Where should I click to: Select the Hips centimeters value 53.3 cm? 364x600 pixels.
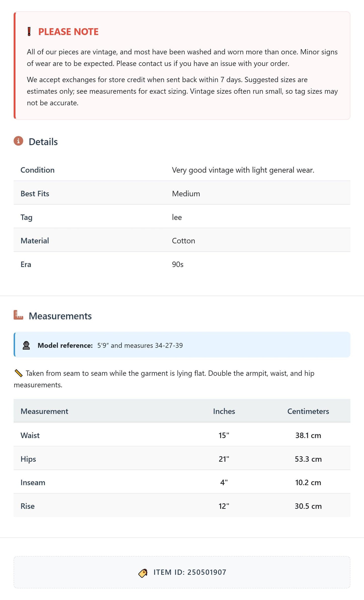pyautogui.click(x=308, y=459)
